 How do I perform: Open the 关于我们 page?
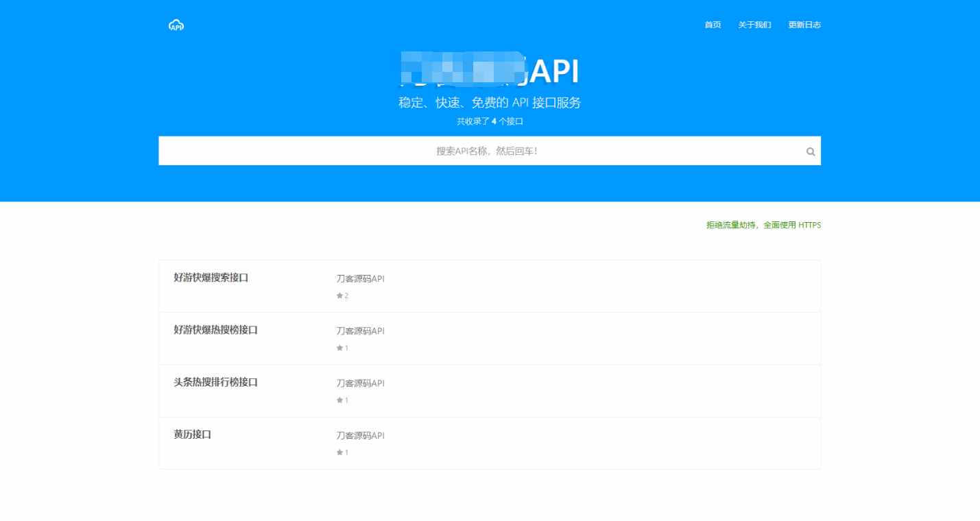(x=754, y=25)
